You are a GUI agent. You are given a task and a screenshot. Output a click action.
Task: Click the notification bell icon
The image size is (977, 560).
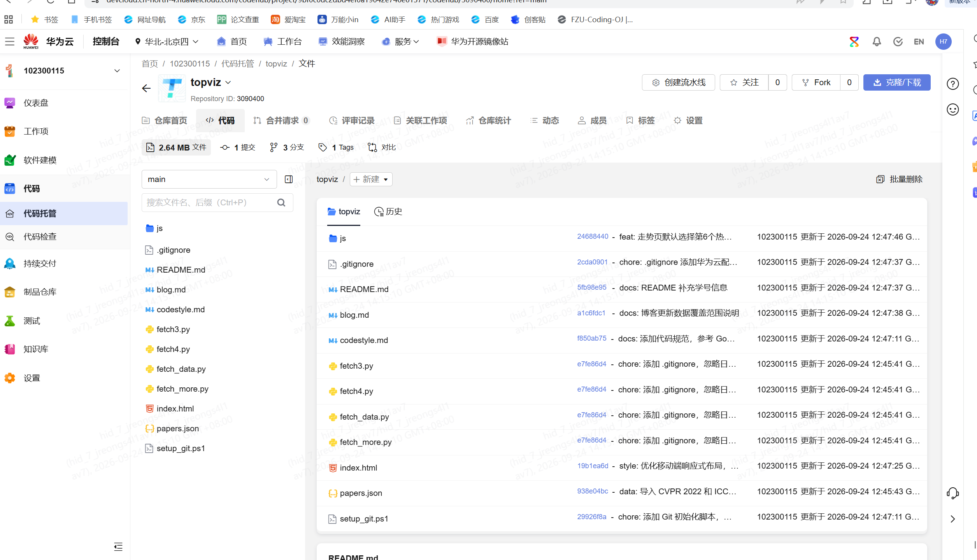point(876,42)
